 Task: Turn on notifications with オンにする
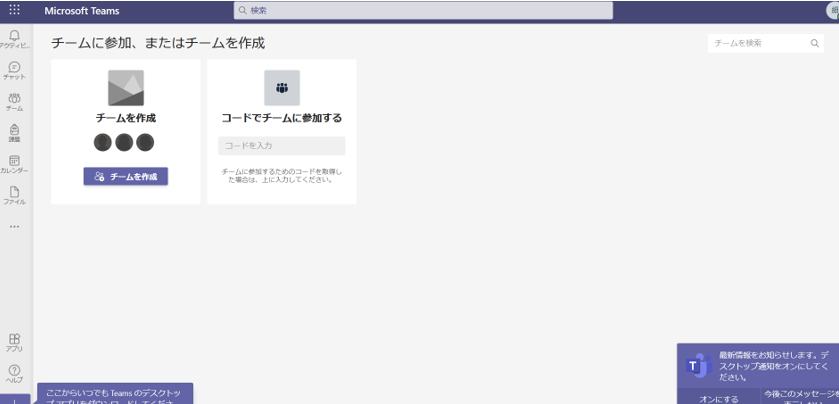pos(719,399)
